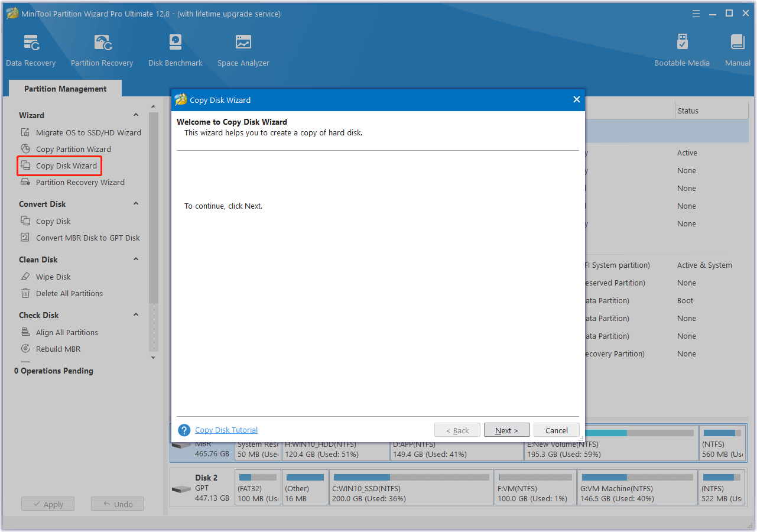Click 0 Operations Pending text

click(54, 371)
